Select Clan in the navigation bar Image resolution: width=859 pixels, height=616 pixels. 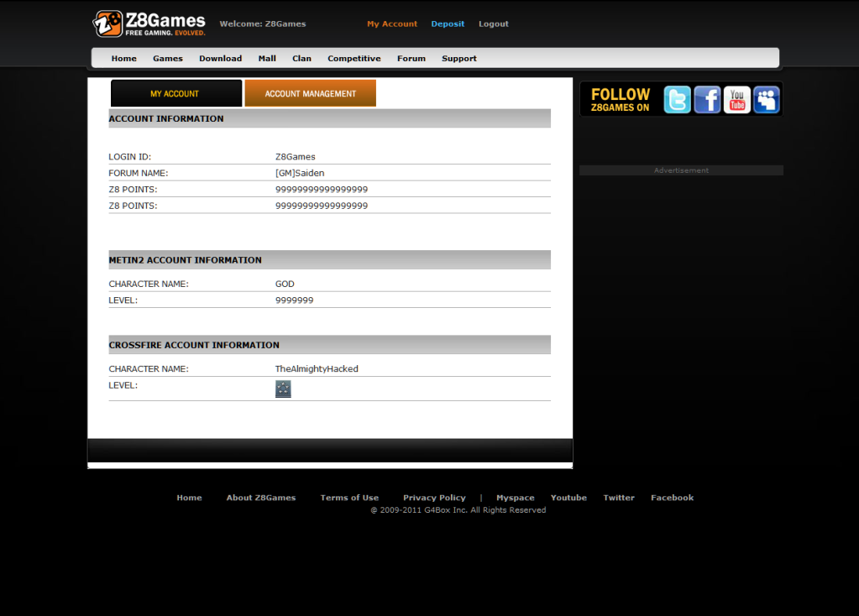(x=301, y=59)
